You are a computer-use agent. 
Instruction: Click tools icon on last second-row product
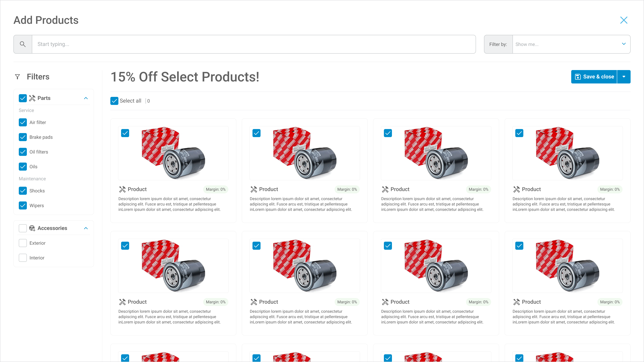click(517, 302)
